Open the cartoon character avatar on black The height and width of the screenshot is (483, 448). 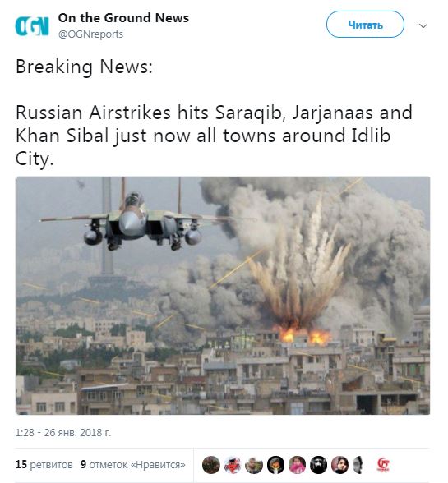pyautogui.click(x=275, y=465)
